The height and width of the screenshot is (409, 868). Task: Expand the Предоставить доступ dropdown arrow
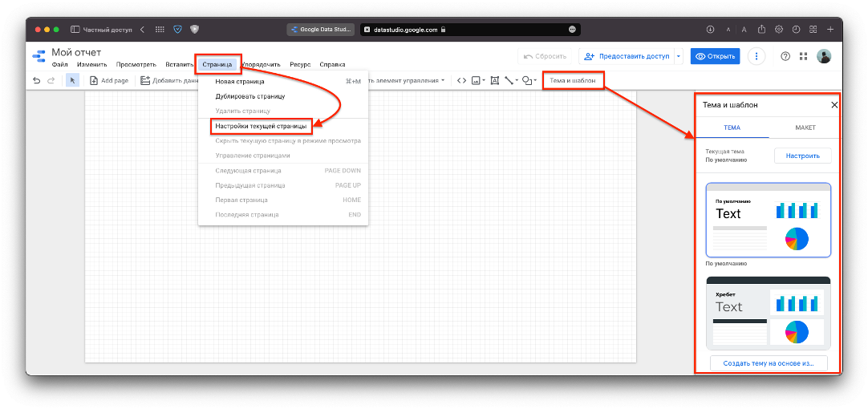(679, 56)
